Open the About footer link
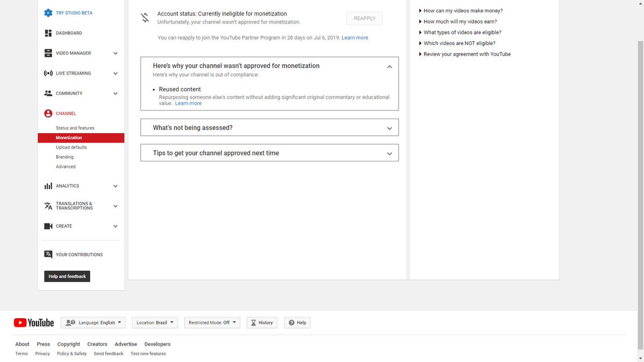Viewport: 644px width, 362px height. (x=23, y=344)
